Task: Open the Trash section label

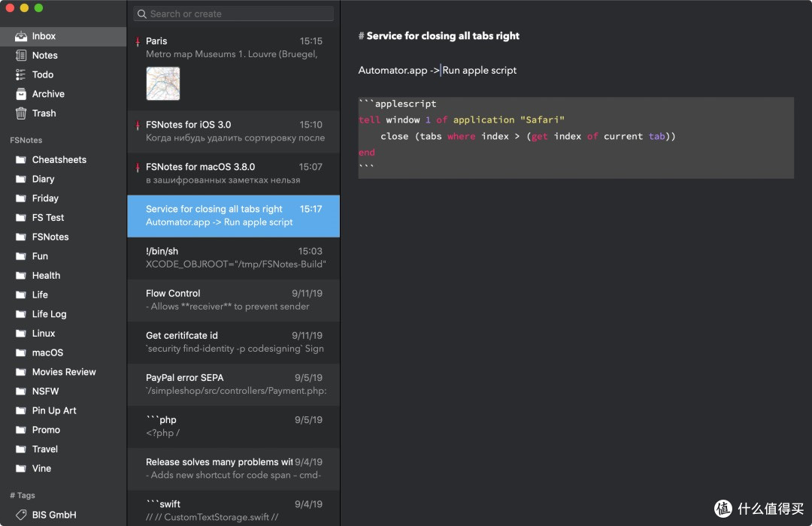Action: tap(44, 113)
